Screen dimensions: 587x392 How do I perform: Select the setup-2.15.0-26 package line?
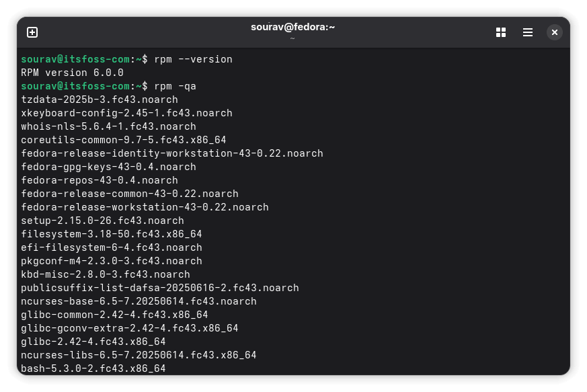click(102, 221)
